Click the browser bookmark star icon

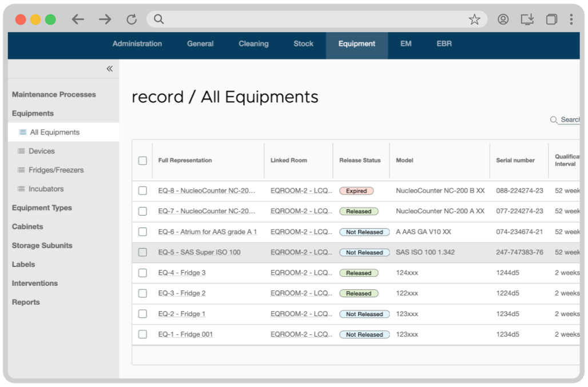click(474, 19)
